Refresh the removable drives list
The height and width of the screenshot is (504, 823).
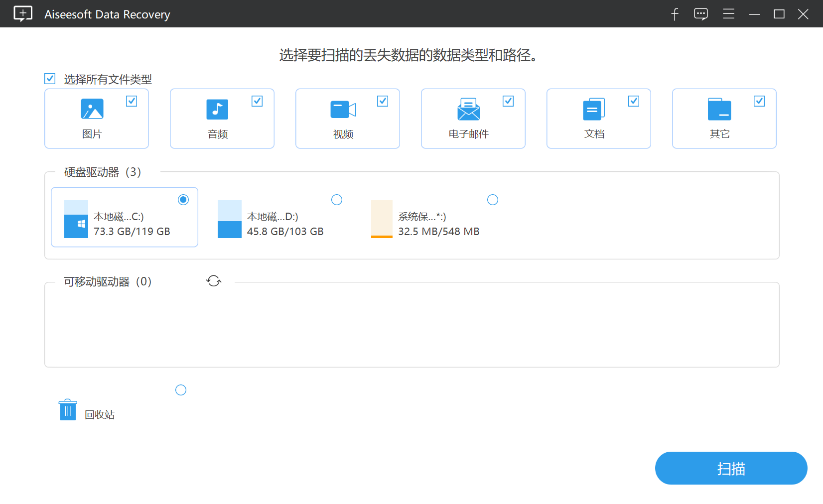coord(214,281)
